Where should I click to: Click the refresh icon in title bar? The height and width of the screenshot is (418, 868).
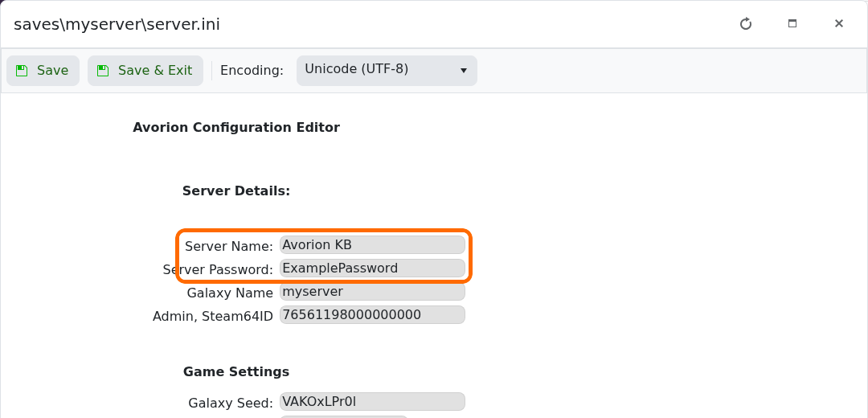746,24
